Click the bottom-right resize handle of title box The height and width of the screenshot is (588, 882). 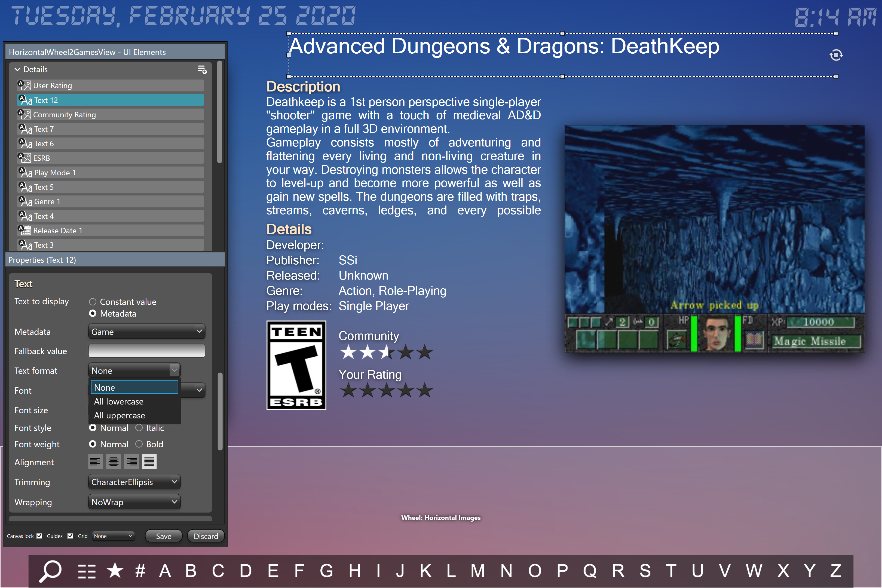[x=836, y=76]
